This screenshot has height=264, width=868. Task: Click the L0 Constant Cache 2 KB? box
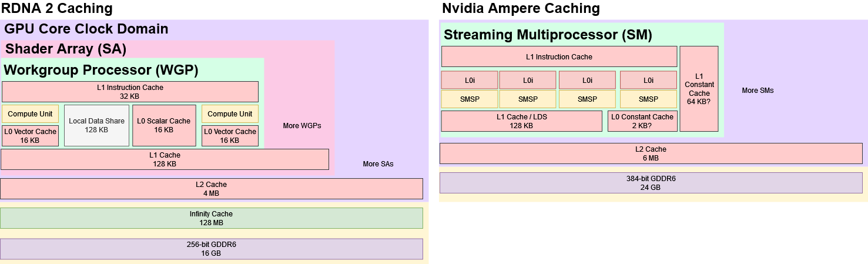642,121
